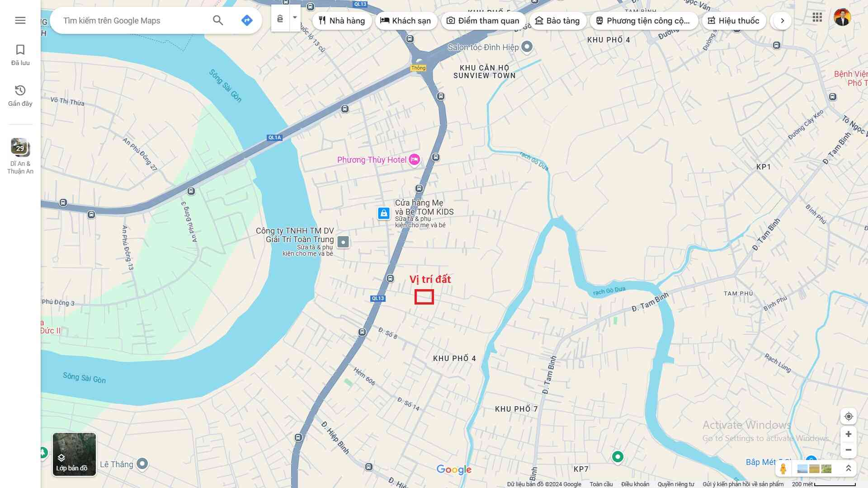This screenshot has height=488, width=868.
Task: Open the Google apps grid
Action: tap(817, 18)
